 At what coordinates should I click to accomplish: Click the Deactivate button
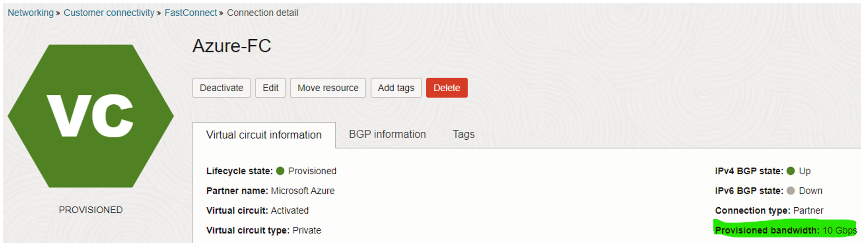pos(221,88)
